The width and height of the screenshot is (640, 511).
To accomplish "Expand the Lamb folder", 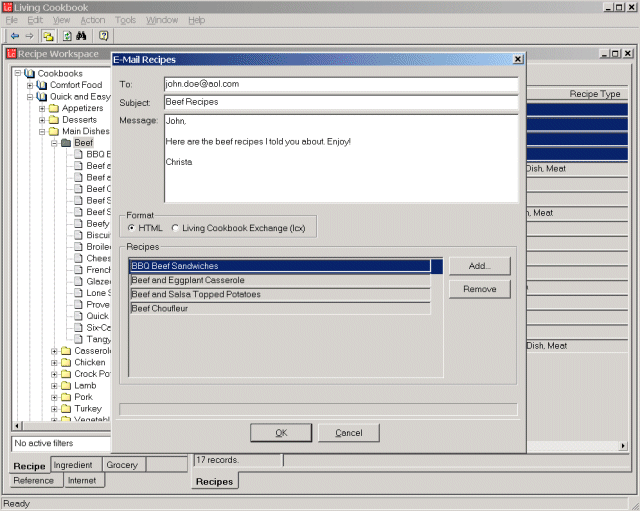I will [x=54, y=386].
